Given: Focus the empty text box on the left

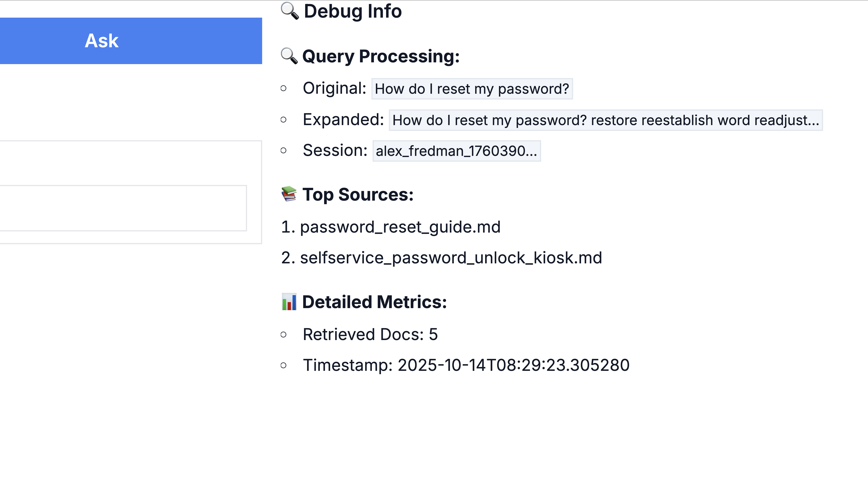Looking at the screenshot, I should (x=123, y=208).
